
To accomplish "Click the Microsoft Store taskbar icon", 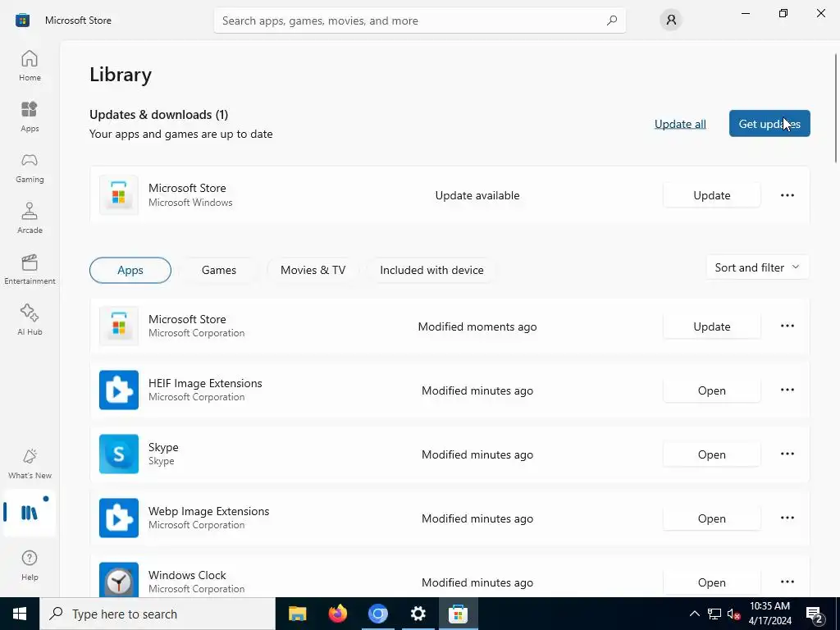I will (x=458, y=614).
